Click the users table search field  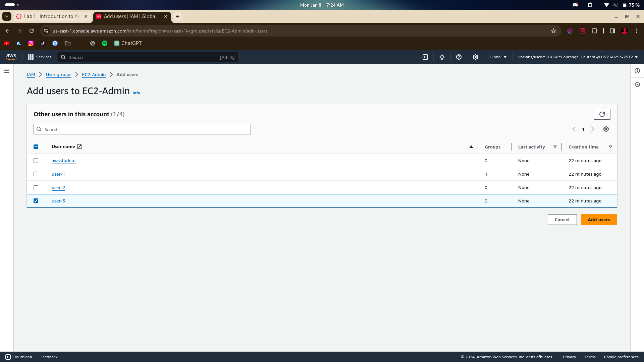[x=142, y=129]
